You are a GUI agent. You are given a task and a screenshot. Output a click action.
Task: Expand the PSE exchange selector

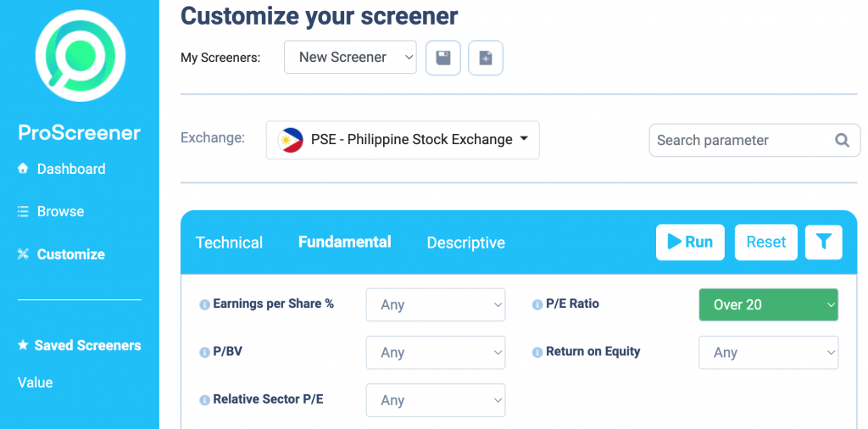coord(403,140)
